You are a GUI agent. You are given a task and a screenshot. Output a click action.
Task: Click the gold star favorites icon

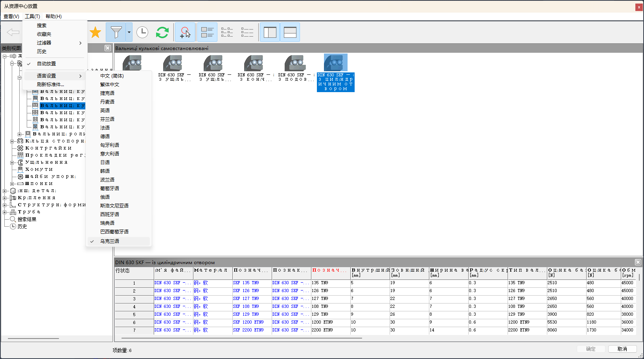coord(96,32)
